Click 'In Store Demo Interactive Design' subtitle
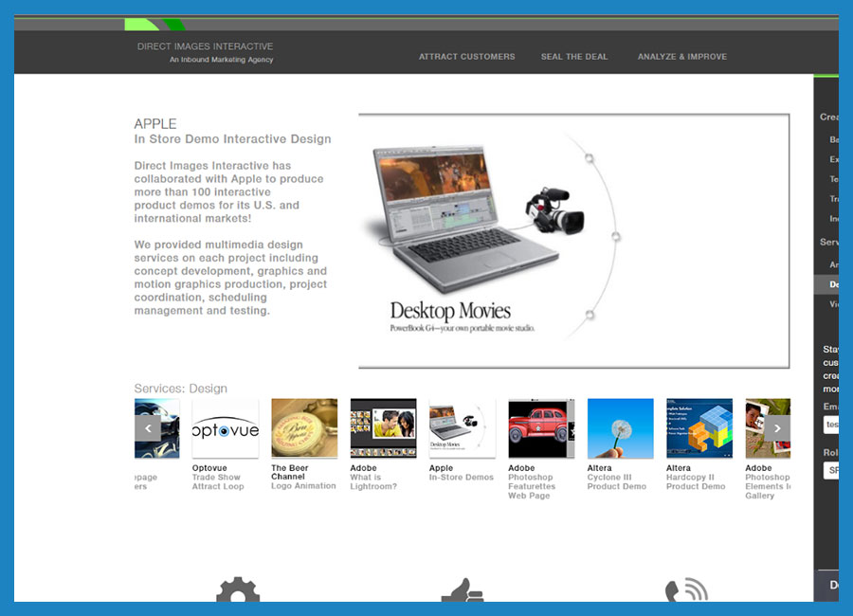The image size is (853, 616). [233, 138]
